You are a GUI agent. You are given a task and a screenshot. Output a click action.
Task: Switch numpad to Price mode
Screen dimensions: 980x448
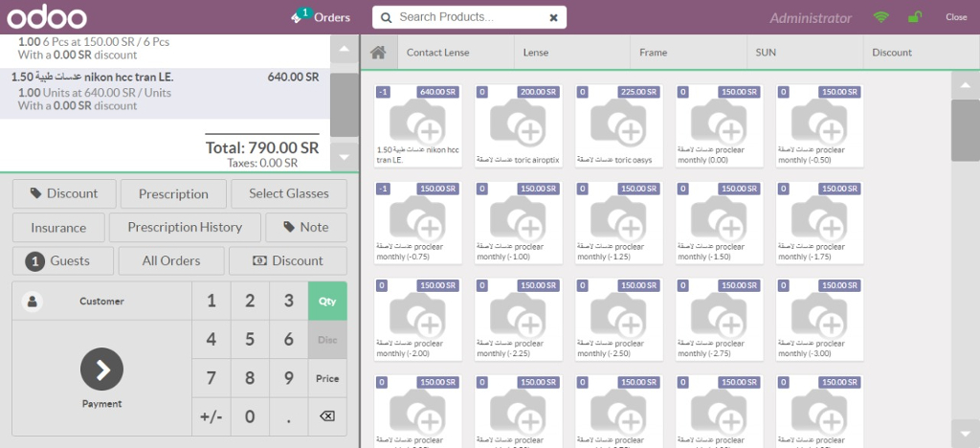(327, 378)
